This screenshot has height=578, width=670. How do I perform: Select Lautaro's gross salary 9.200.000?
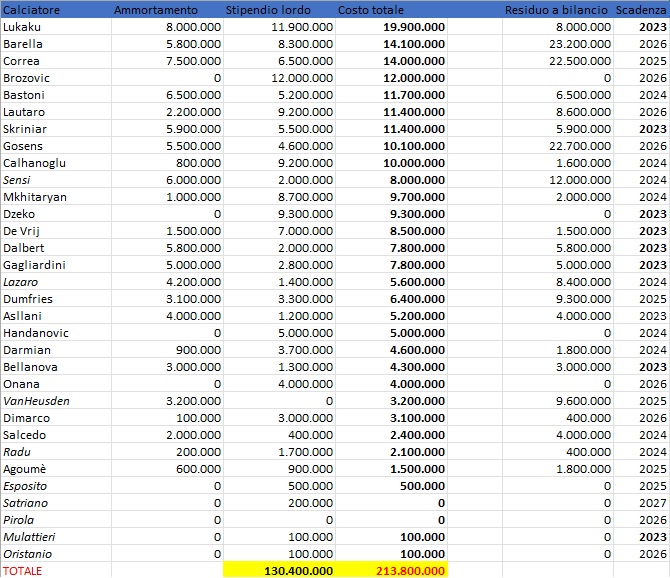pyautogui.click(x=300, y=112)
